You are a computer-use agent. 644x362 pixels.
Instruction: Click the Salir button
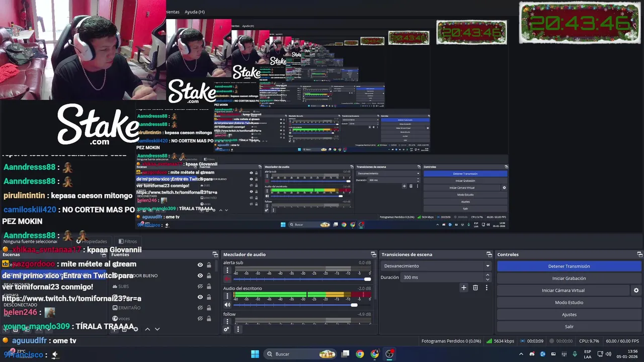[x=569, y=326]
